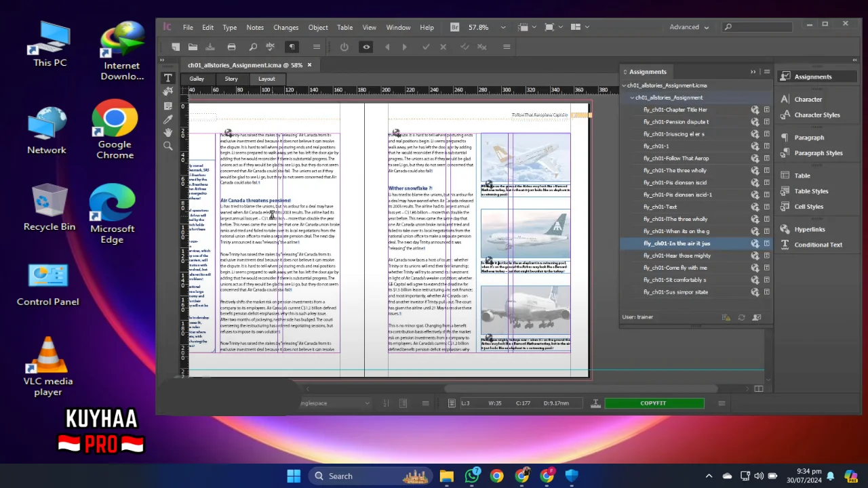Collapse the Assignments panel with double-arrow
The height and width of the screenshot is (488, 868).
click(753, 72)
